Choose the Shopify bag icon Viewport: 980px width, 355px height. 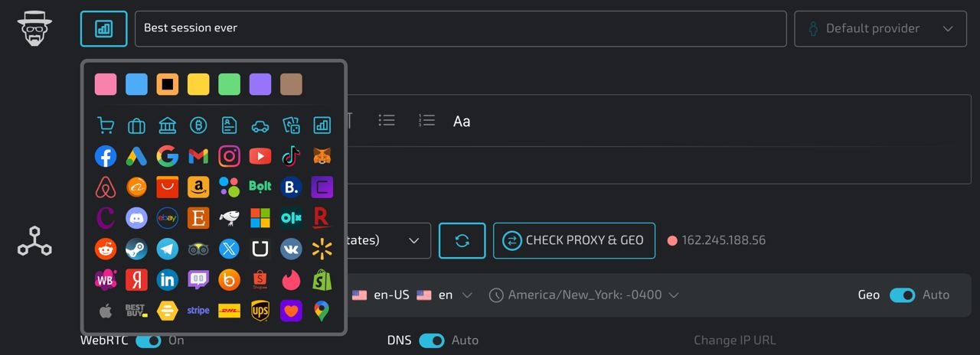[322, 280]
